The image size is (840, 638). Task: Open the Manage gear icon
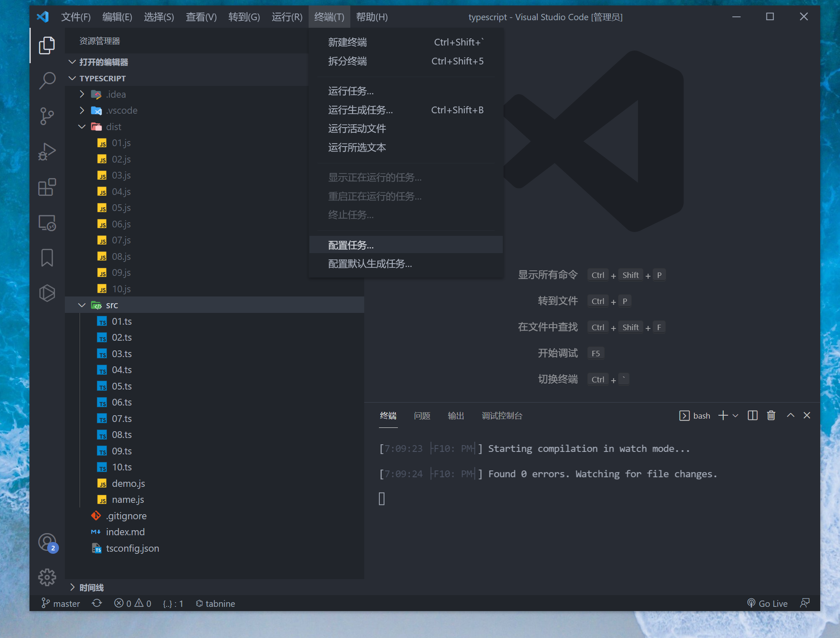47,577
